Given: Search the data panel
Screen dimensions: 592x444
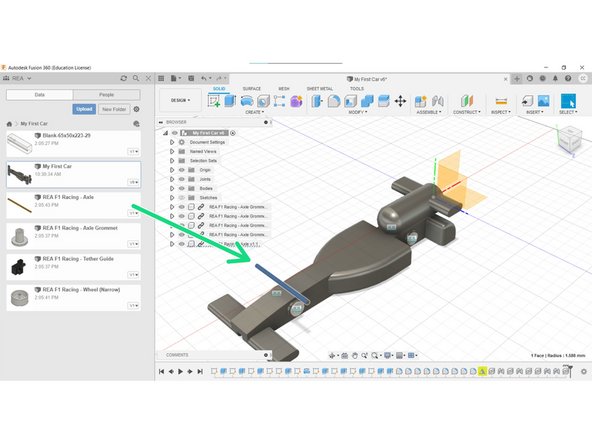Looking at the screenshot, I should click(x=136, y=78).
